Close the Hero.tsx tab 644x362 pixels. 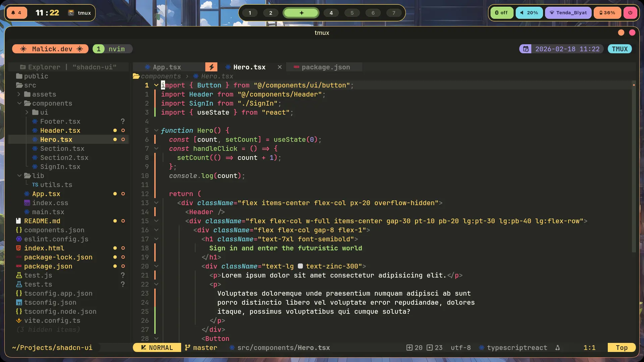tap(280, 67)
